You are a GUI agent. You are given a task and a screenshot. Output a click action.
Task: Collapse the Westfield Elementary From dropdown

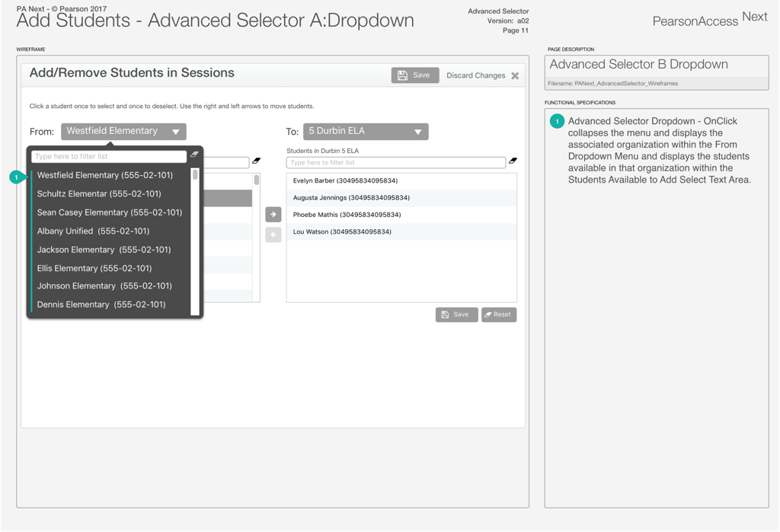(x=123, y=131)
